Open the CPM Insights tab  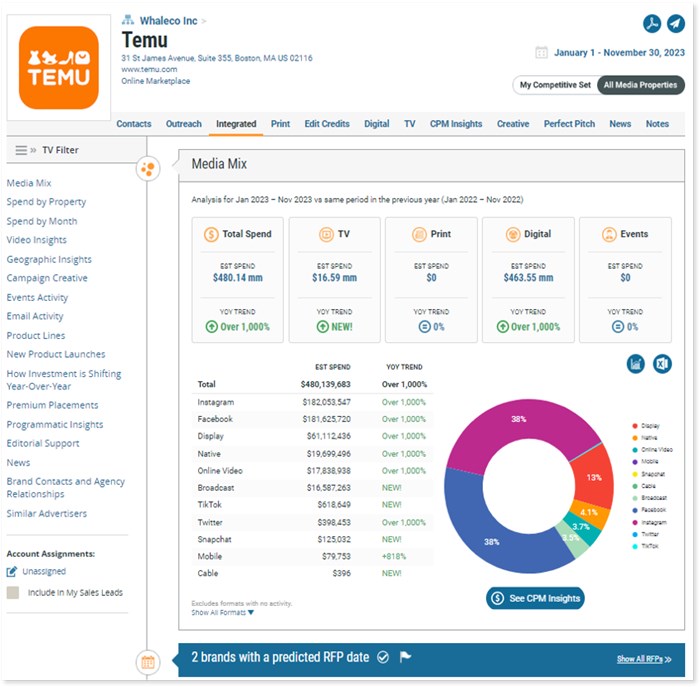pos(455,124)
